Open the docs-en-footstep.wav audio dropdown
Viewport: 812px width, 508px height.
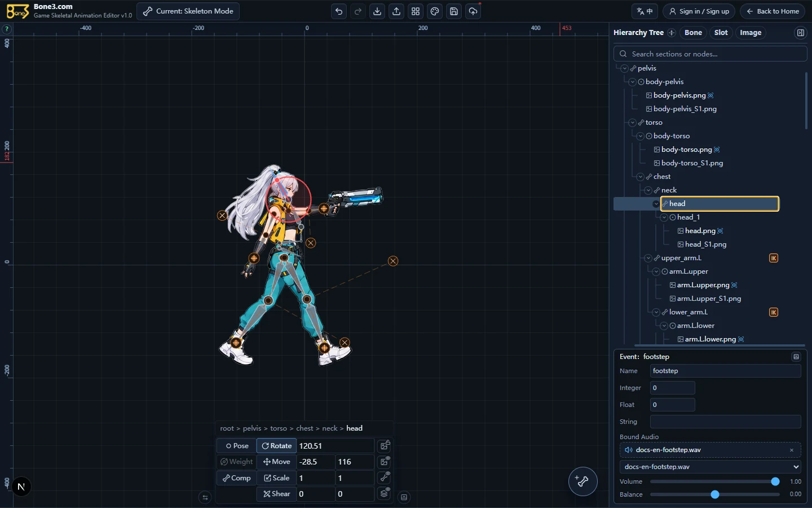pos(710,467)
